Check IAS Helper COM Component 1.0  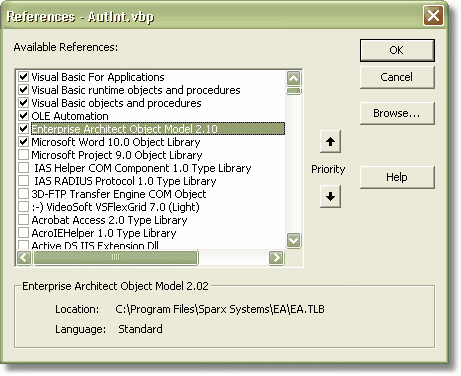click(x=23, y=168)
